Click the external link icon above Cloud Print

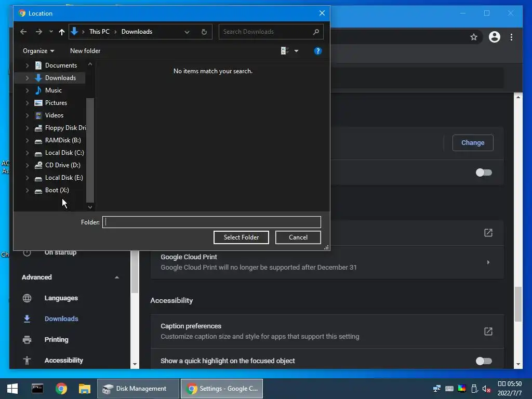(x=488, y=233)
